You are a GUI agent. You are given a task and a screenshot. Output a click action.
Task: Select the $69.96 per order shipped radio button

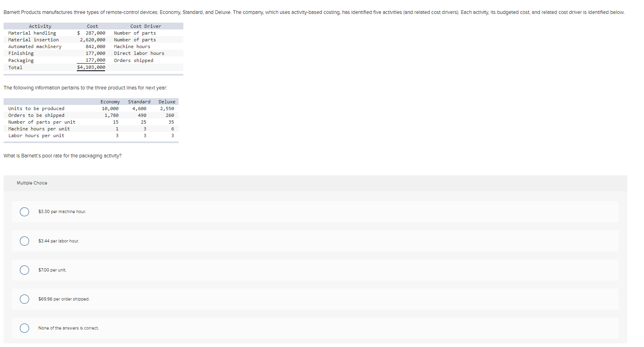(x=24, y=299)
